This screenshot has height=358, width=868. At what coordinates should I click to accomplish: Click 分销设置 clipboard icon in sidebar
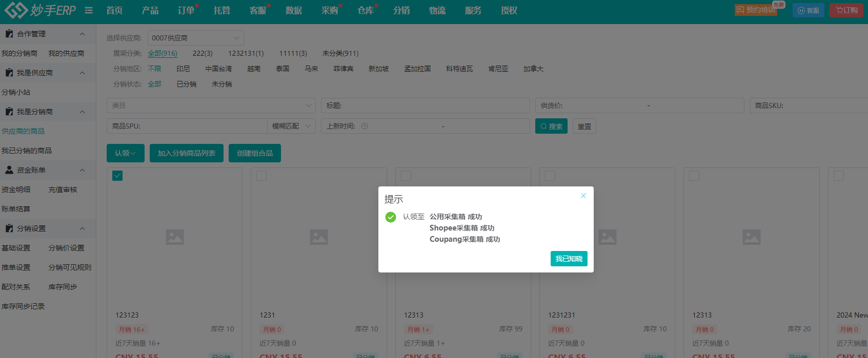coord(9,228)
